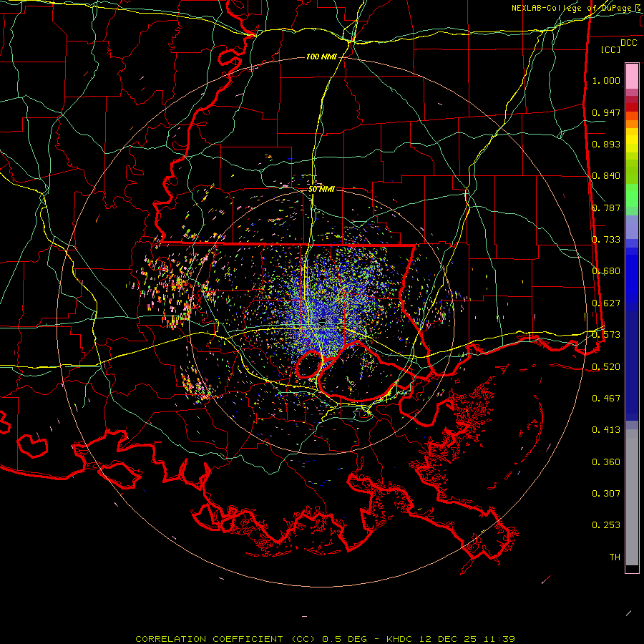The height and width of the screenshot is (644, 644).
Task: Click the [CC] unit label
Action: [x=610, y=49]
